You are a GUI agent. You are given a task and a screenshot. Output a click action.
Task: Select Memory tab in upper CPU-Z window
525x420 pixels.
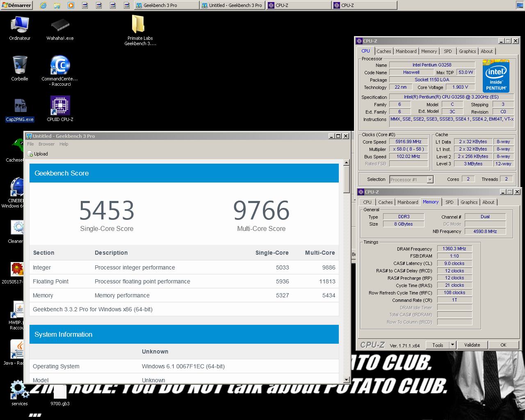(x=429, y=51)
